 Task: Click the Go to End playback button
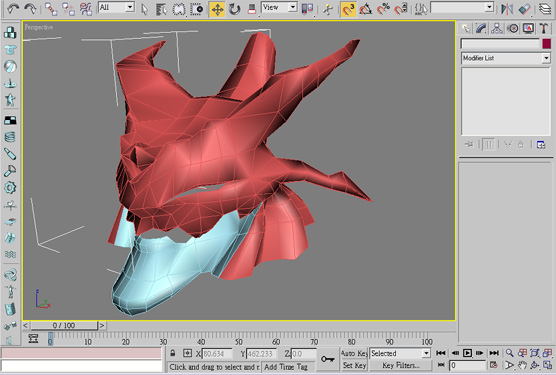(494, 353)
